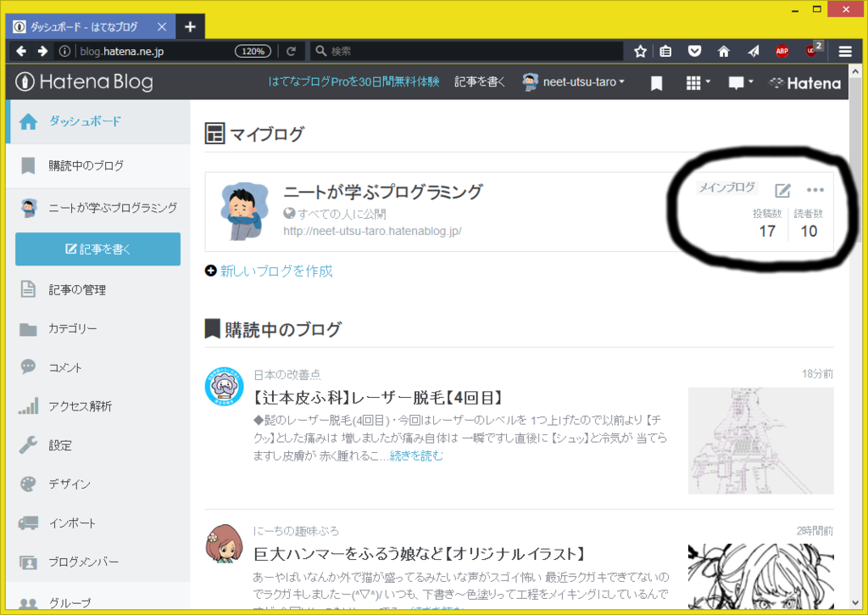Screen dimensions: 868x615
Task: Click the paper plane send icon
Action: 753,52
